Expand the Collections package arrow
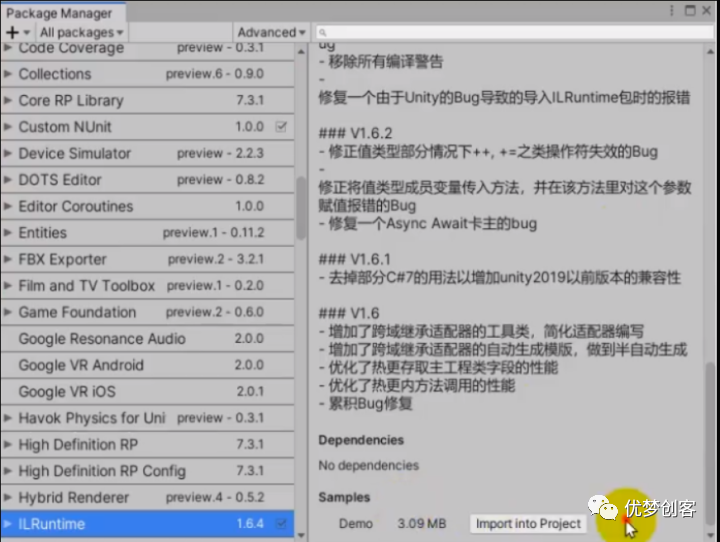The image size is (720, 542). click(x=7, y=73)
